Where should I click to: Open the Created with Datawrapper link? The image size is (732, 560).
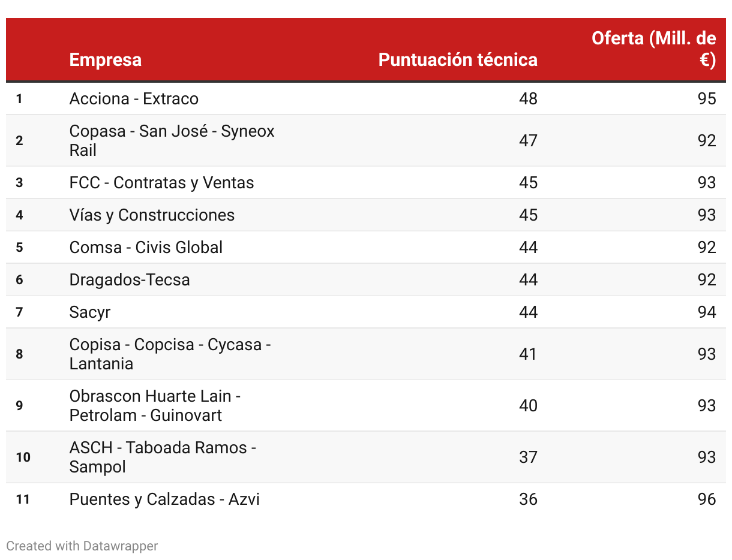(82, 546)
